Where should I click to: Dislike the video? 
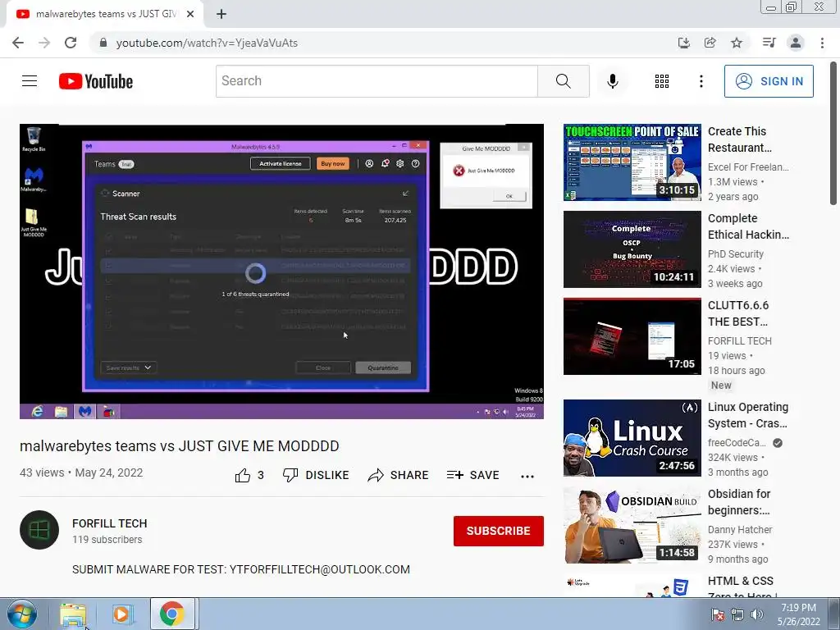316,475
